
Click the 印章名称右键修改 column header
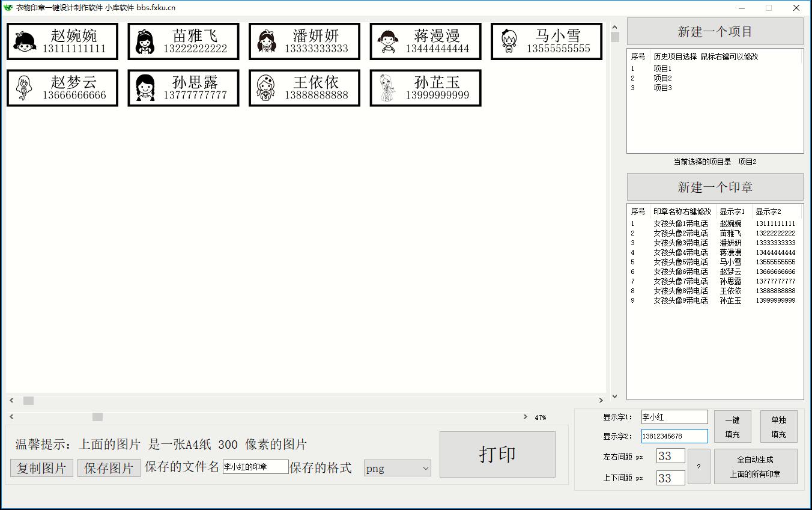click(682, 211)
